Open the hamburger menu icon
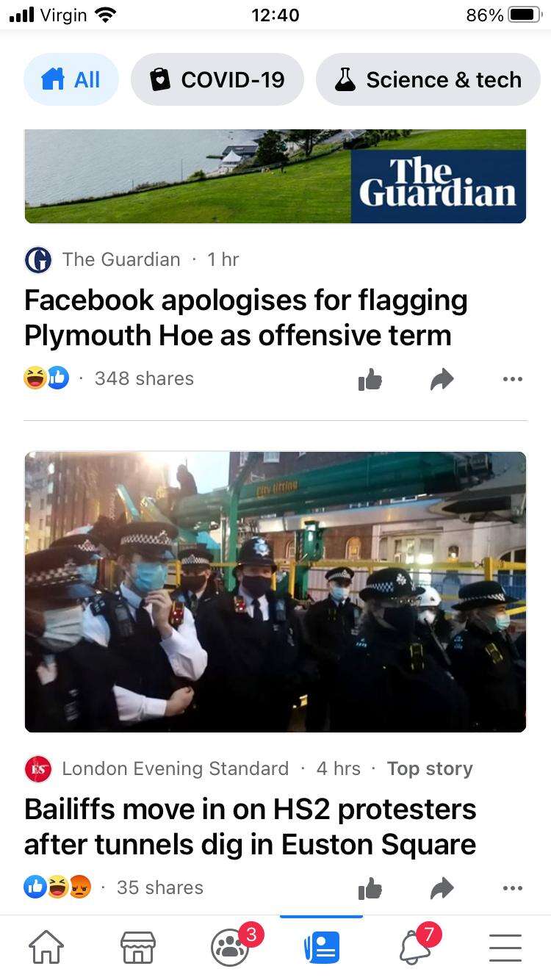 pyautogui.click(x=505, y=948)
